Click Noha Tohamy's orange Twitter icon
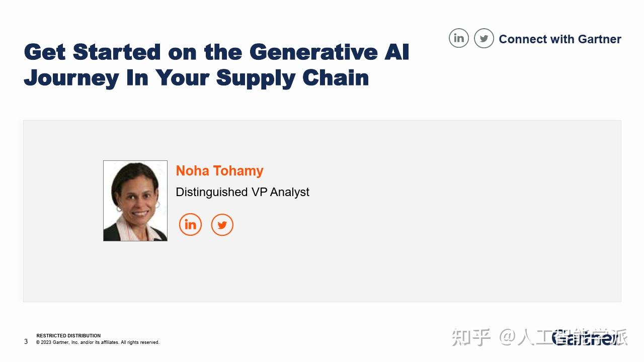The height and width of the screenshot is (362, 644). 222,225
